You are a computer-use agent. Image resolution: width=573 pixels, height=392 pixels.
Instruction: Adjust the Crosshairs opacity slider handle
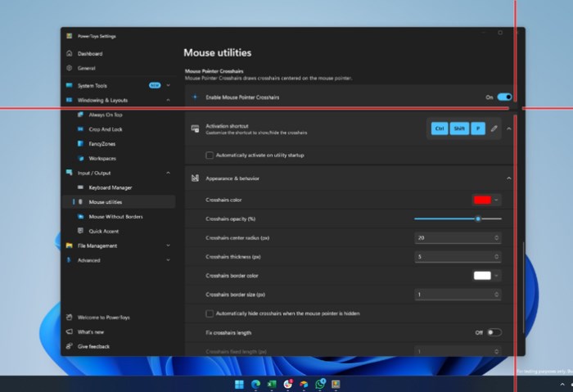[x=478, y=219]
